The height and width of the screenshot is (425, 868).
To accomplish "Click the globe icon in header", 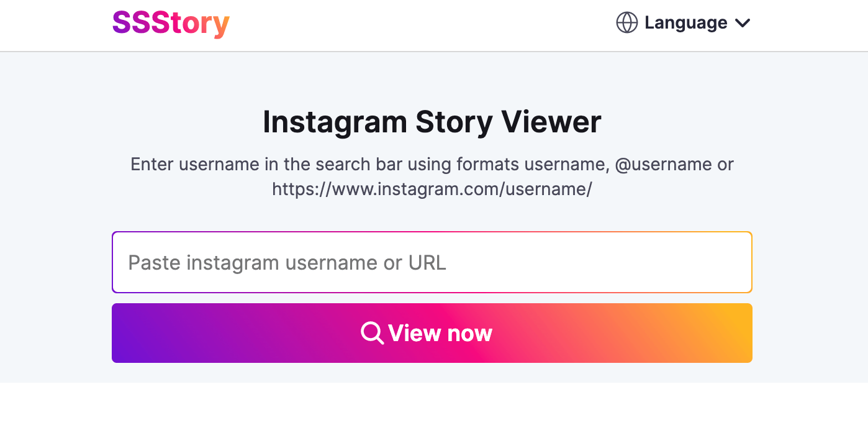I will [x=626, y=23].
